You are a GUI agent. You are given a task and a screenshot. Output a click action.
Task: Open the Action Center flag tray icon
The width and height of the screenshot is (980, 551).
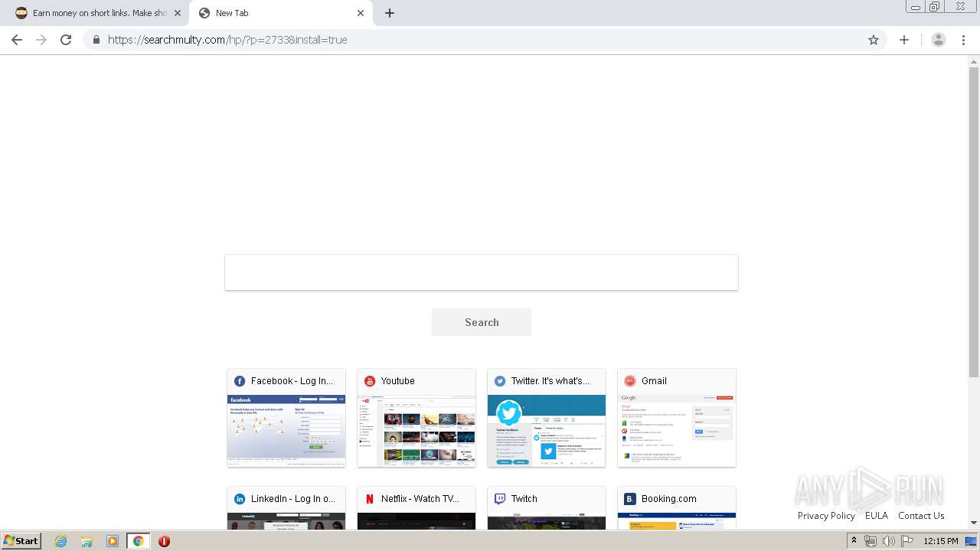(907, 541)
